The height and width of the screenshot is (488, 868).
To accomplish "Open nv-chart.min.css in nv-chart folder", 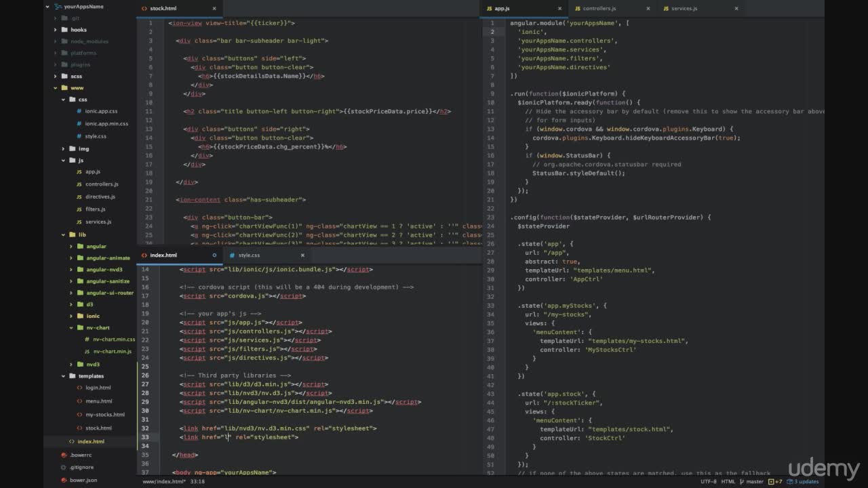I will point(114,340).
